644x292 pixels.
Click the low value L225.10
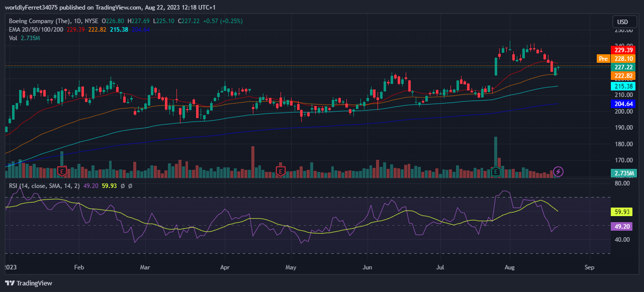point(163,22)
